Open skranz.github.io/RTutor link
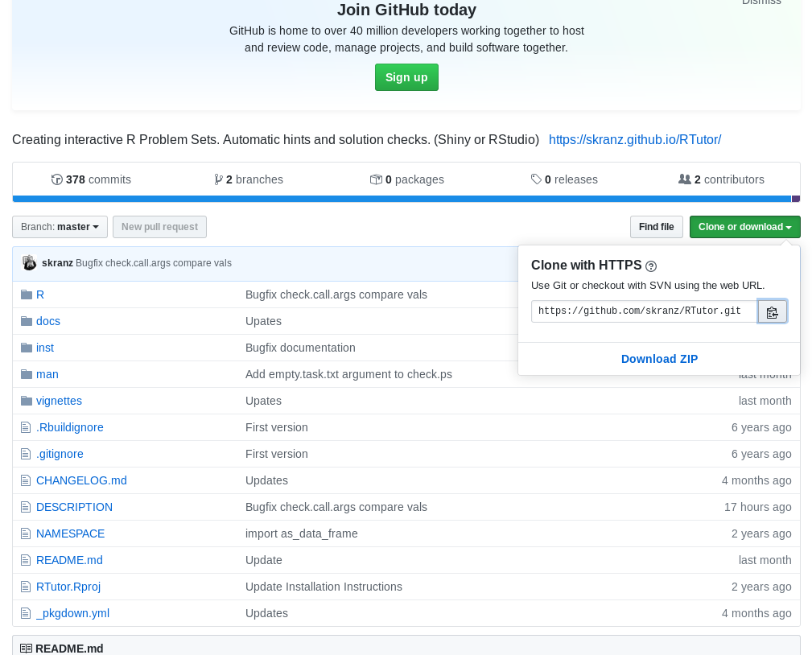 pyautogui.click(x=635, y=140)
